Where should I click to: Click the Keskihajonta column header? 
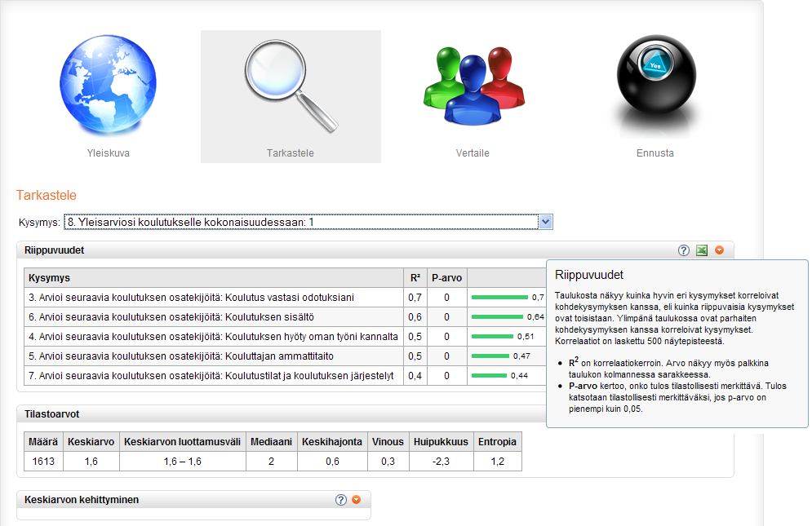332,442
